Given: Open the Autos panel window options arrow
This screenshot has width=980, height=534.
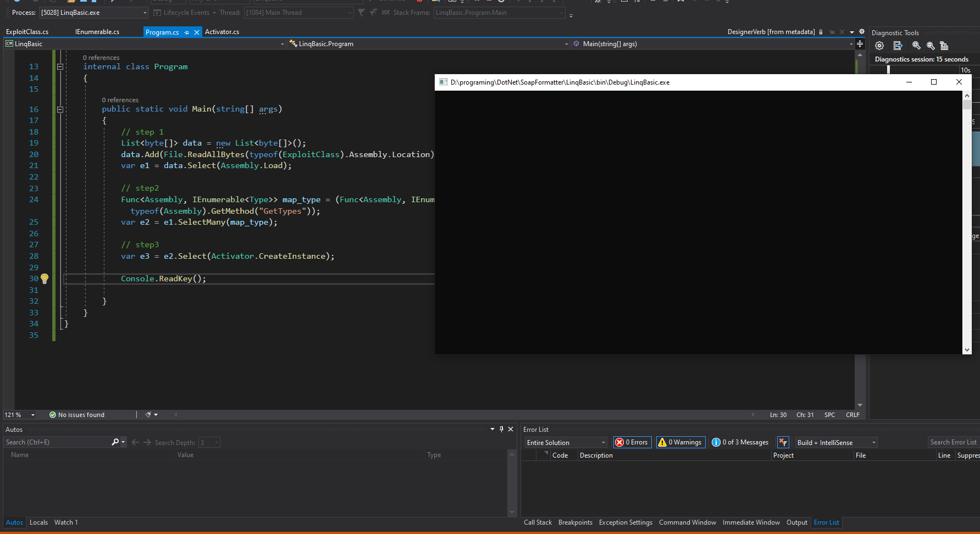Looking at the screenshot, I should click(492, 429).
